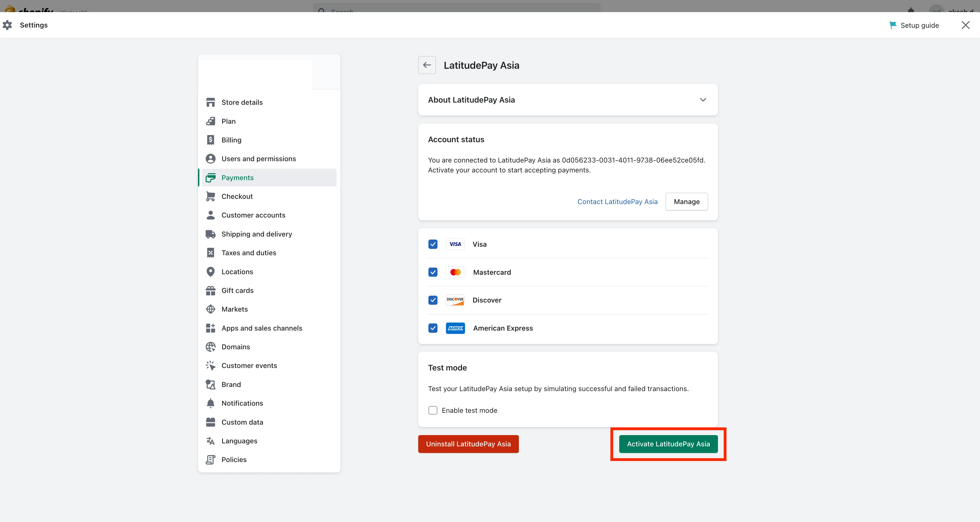Click the Contact LatitudePay Asia link
Screen dimensions: 980x522
[x=617, y=202]
